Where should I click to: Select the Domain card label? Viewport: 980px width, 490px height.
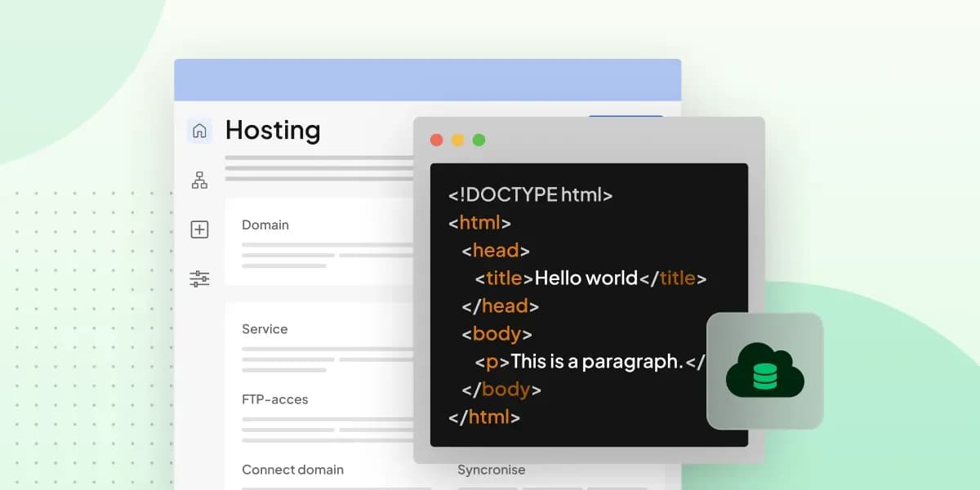click(265, 225)
